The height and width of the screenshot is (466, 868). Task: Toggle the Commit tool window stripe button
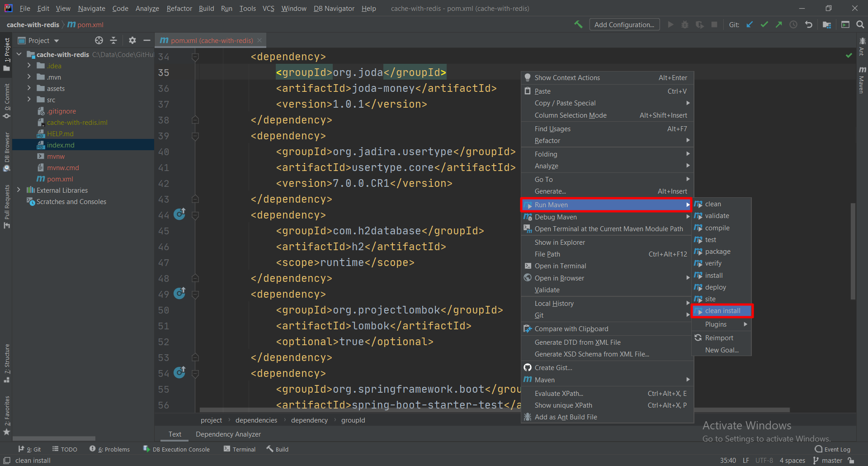coord(6,101)
